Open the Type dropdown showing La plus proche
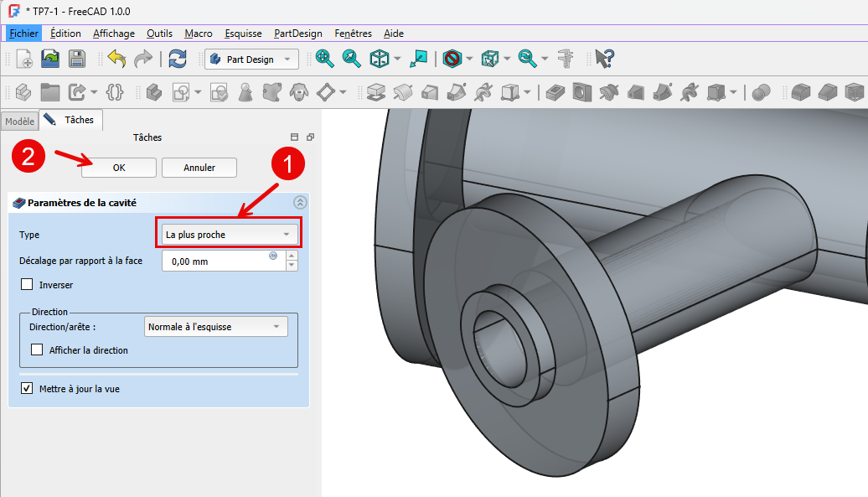This screenshot has height=497, width=868. click(230, 235)
